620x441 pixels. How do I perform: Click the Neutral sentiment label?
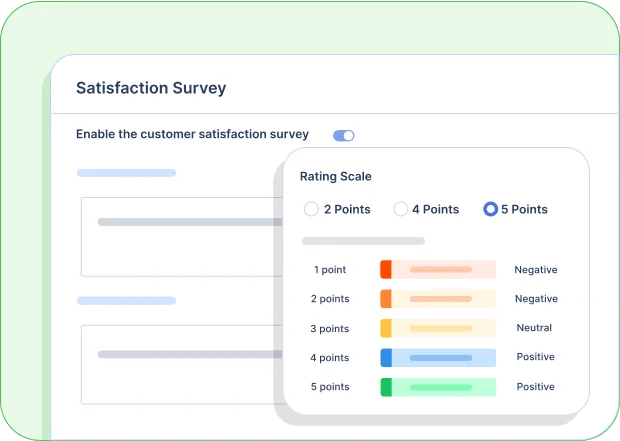point(534,328)
